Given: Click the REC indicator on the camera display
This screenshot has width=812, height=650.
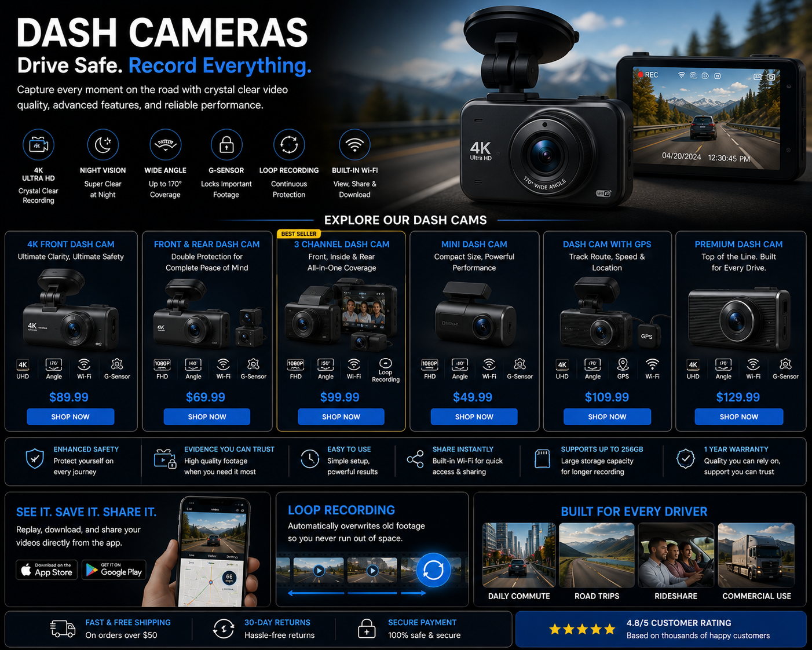Looking at the screenshot, I should click(648, 75).
